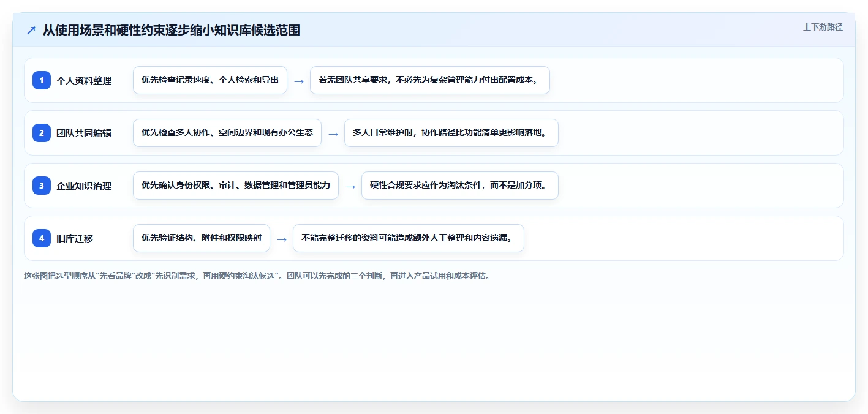
Task: Click the arrow icon beside the title
Action: (x=31, y=30)
